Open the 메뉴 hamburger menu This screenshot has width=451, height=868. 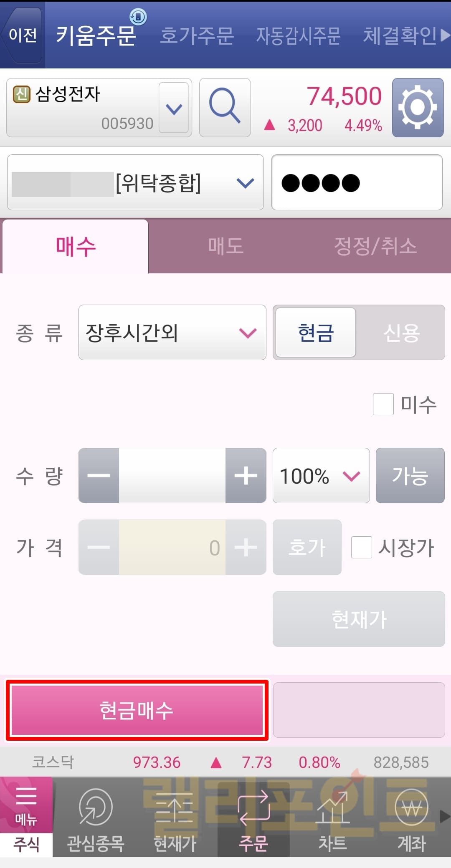click(x=26, y=805)
